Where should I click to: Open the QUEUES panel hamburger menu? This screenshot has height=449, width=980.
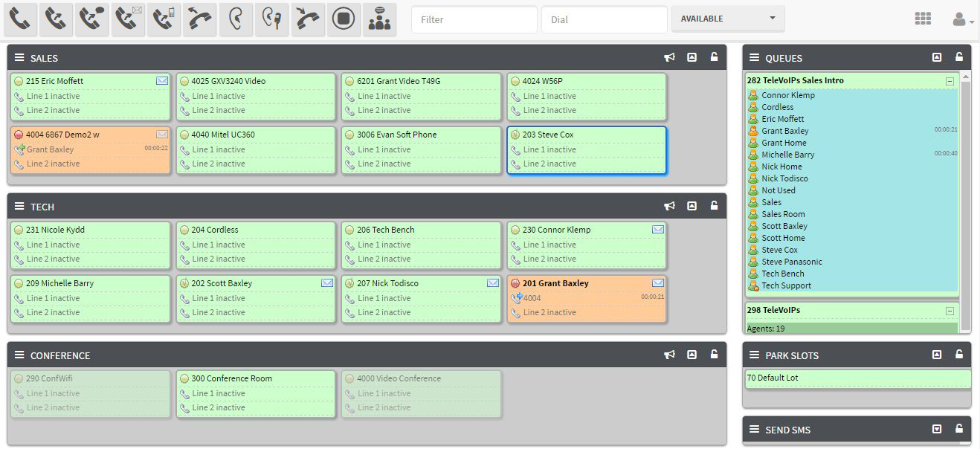pos(753,57)
